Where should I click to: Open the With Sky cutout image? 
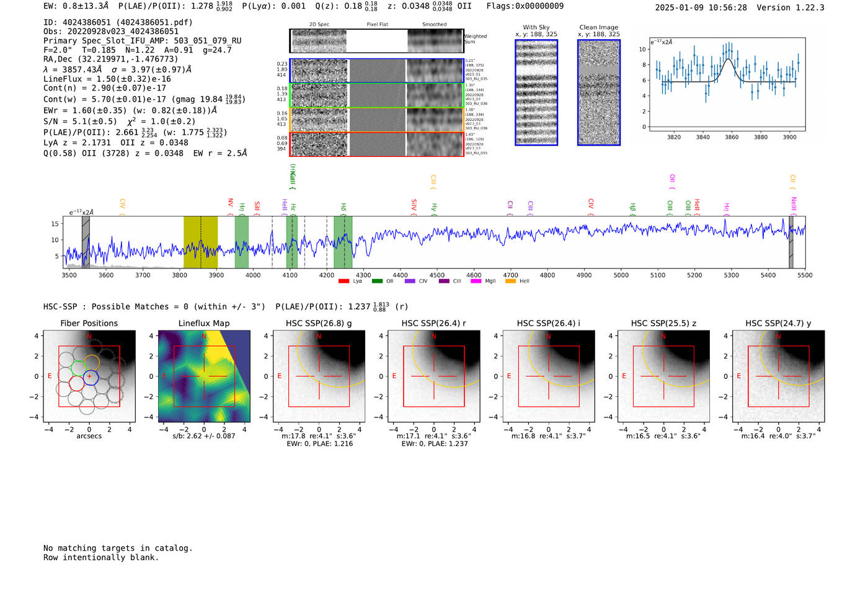536,92
